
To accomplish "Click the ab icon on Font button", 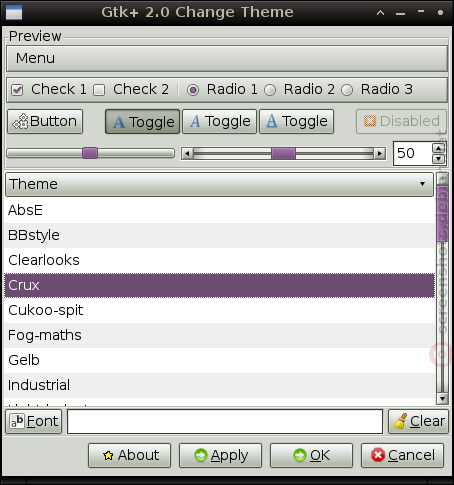I will click(x=17, y=421).
